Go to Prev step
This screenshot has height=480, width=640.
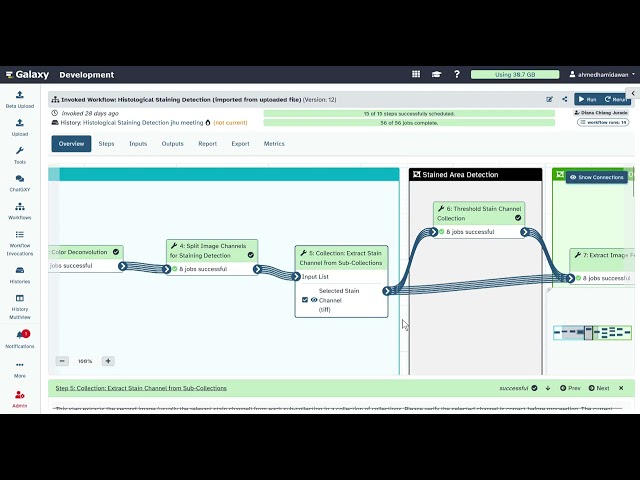click(570, 388)
